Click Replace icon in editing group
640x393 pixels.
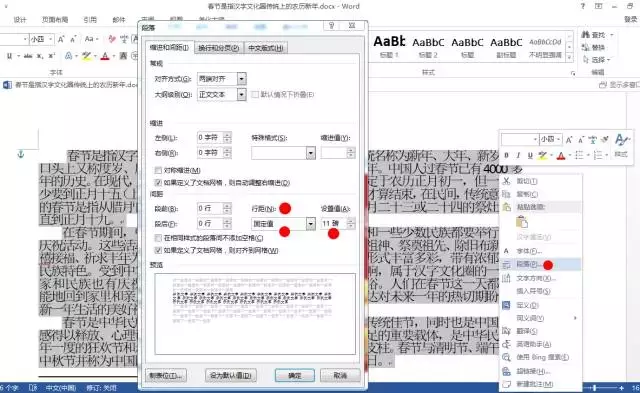coord(586,47)
